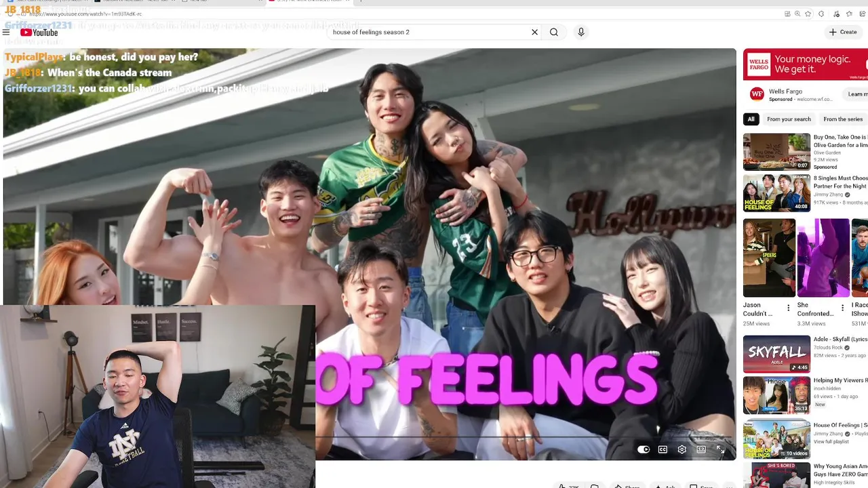Open the player settings gear
868x488 pixels.
coord(682,449)
